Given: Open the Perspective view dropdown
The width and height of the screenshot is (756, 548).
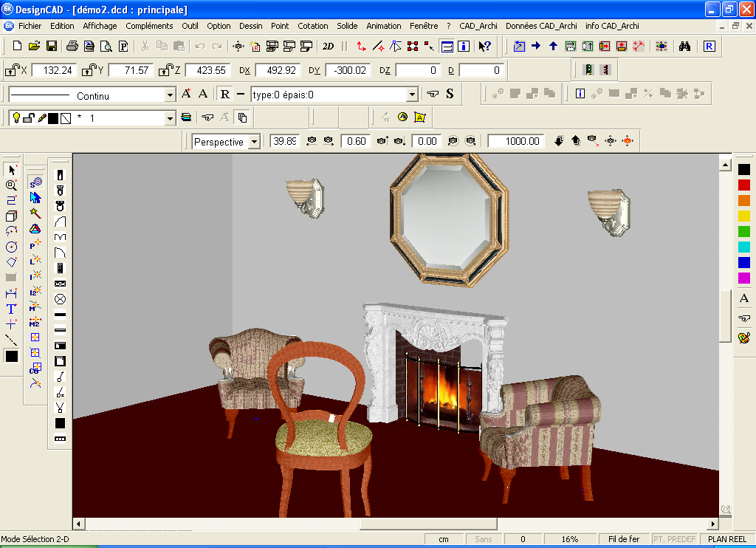Looking at the screenshot, I should tap(254, 142).
